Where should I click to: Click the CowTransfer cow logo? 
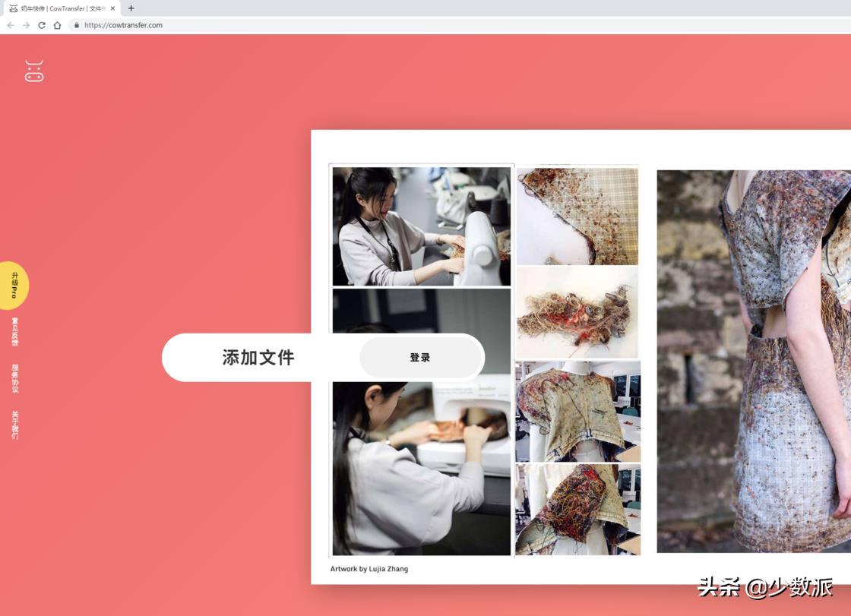pyautogui.click(x=34, y=71)
